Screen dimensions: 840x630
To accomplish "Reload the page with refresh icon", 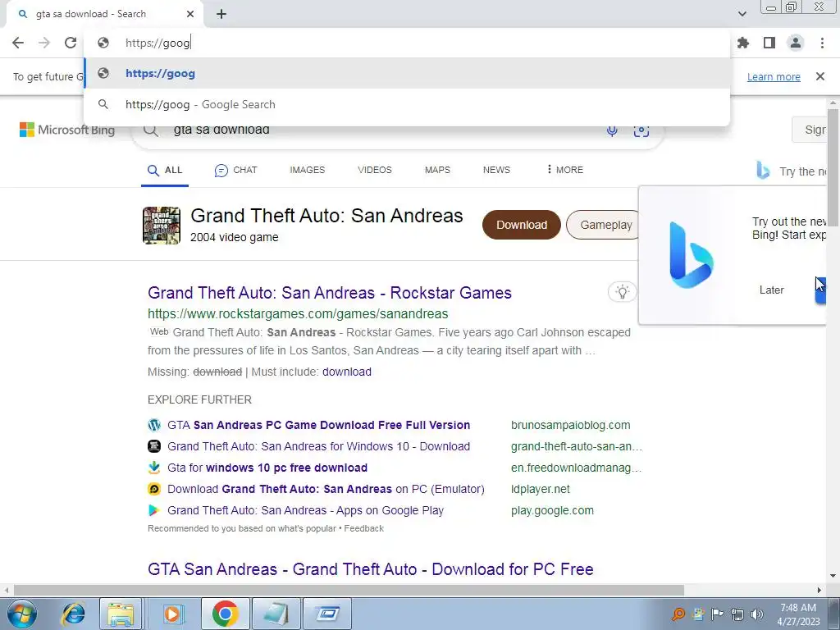I will (x=71, y=43).
